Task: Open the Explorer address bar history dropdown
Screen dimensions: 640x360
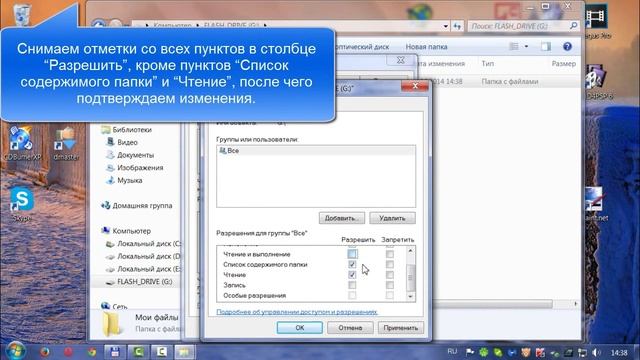Action: [445, 26]
